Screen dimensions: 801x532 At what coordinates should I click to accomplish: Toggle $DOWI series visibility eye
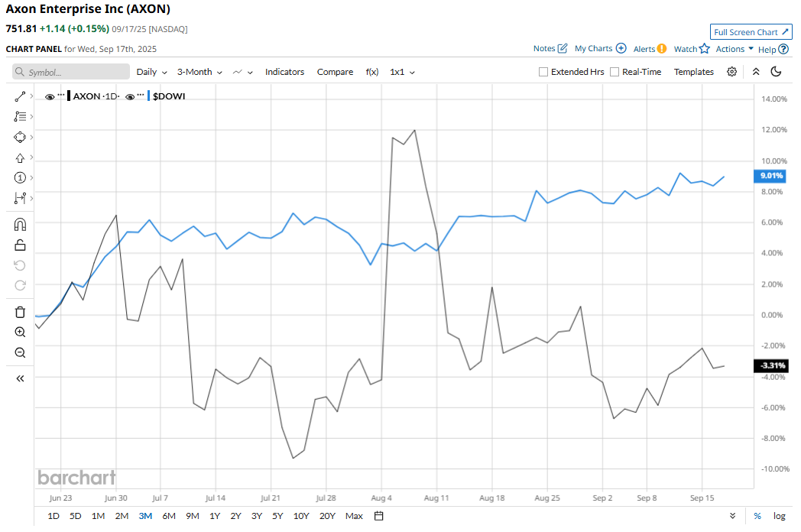point(130,96)
